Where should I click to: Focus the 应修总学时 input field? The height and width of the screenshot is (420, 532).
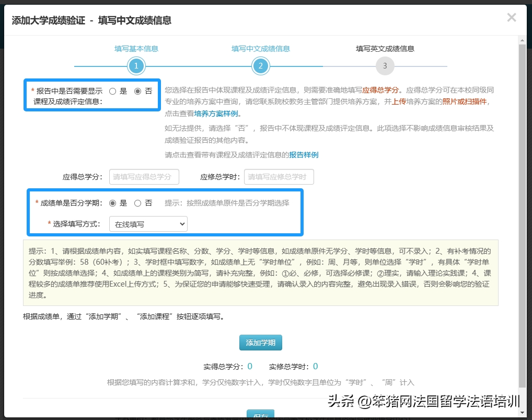coord(280,177)
